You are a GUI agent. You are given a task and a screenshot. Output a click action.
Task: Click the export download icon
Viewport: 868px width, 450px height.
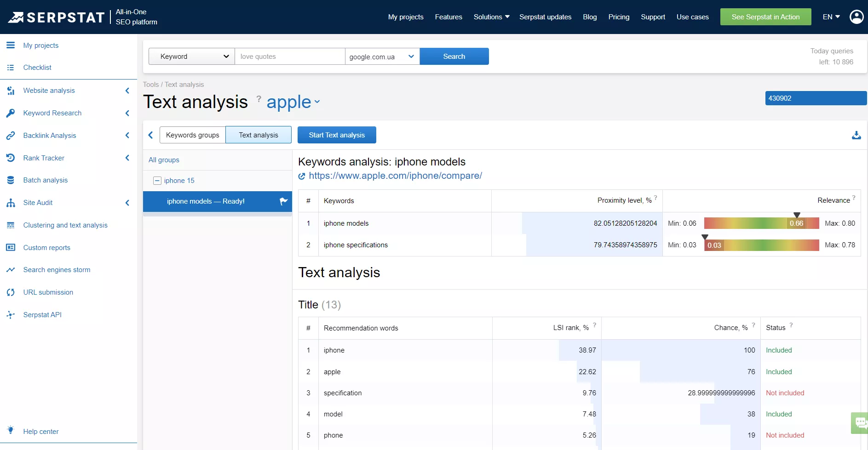(857, 135)
